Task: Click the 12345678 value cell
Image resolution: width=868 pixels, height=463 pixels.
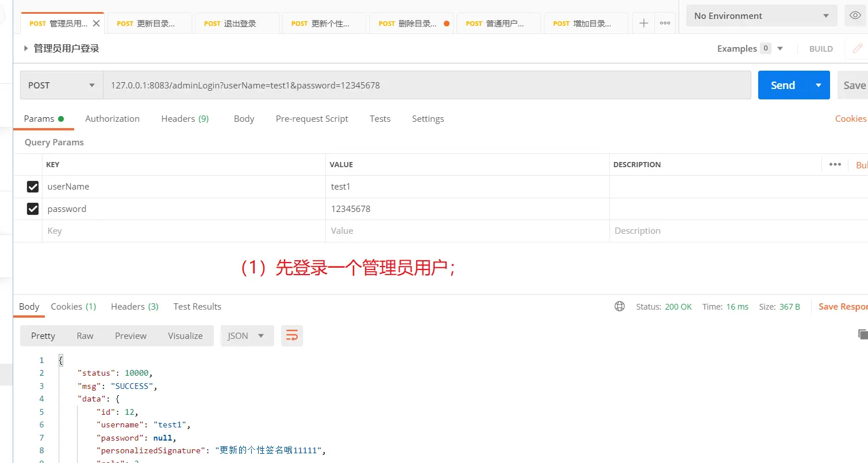Action: pyautogui.click(x=467, y=209)
